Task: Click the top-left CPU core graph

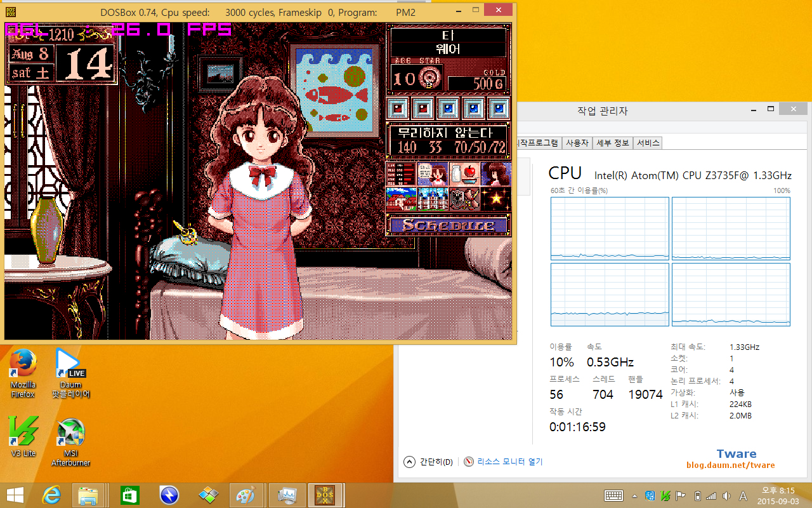Action: [x=610, y=228]
